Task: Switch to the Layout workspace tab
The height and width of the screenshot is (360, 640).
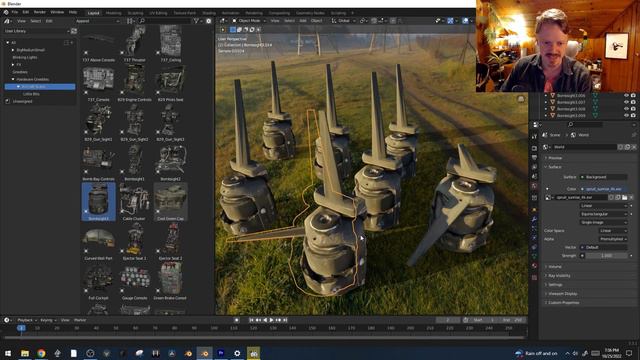Action: pyautogui.click(x=93, y=13)
